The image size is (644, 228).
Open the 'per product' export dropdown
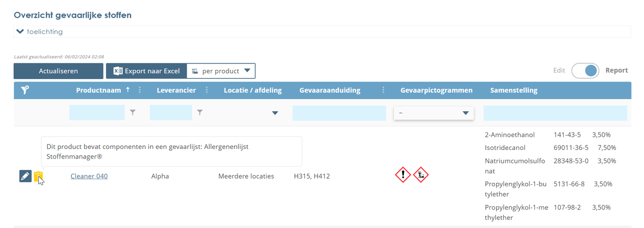(x=221, y=71)
